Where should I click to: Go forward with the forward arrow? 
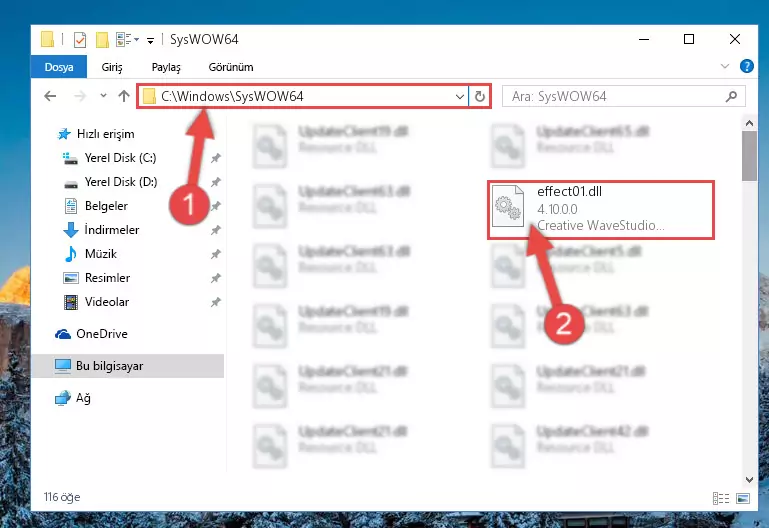(79, 96)
